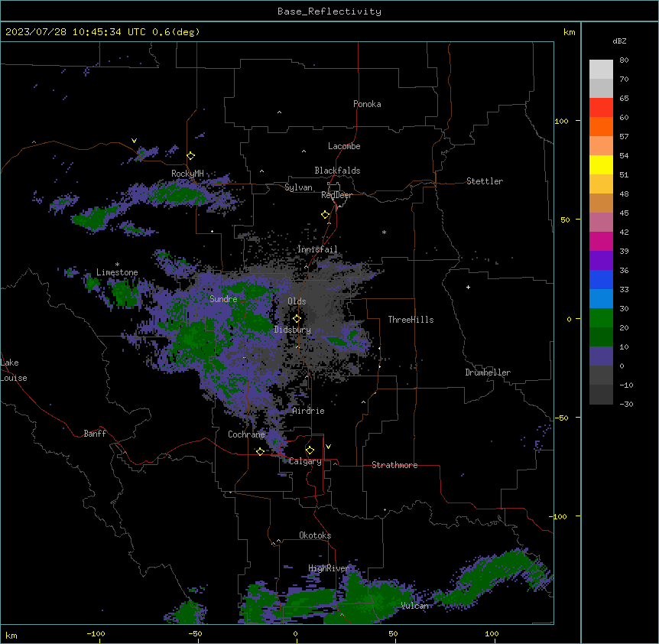
Task: Click the Lacombe city label
Action: 344,146
